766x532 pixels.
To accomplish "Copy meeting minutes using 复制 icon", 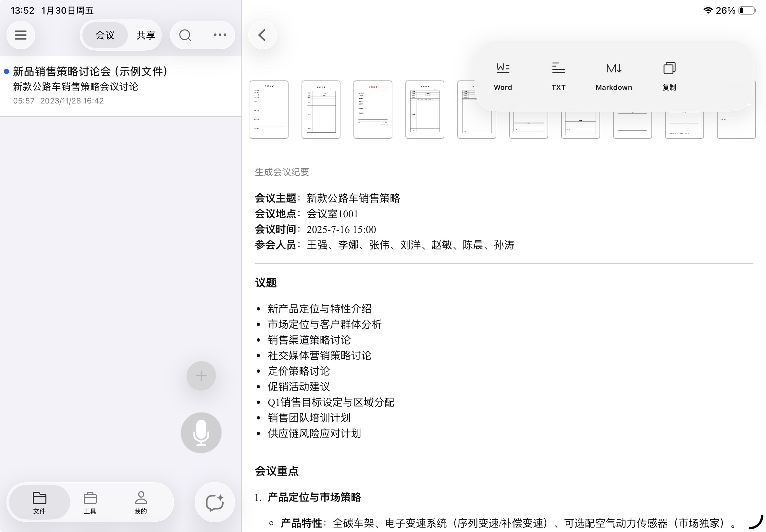I will click(x=669, y=75).
